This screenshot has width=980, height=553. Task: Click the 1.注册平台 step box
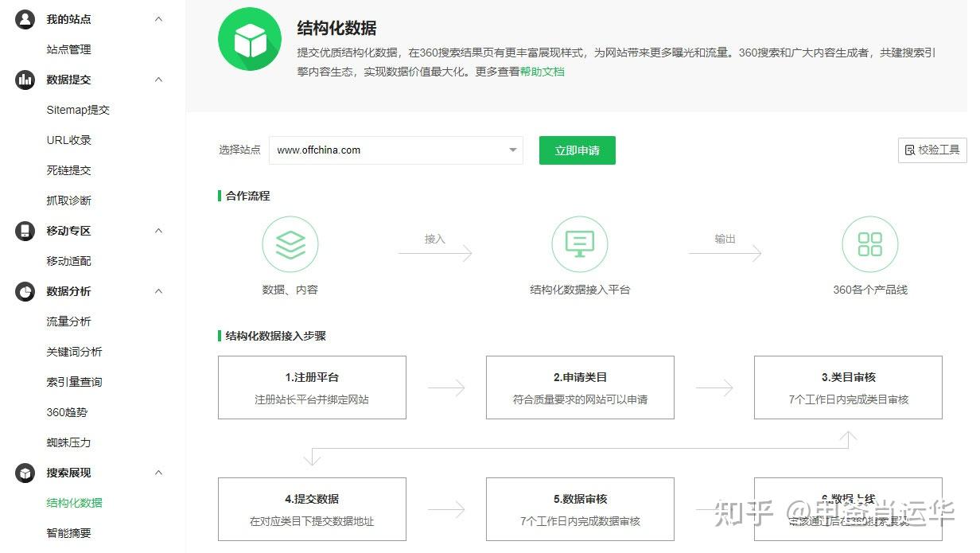click(312, 387)
